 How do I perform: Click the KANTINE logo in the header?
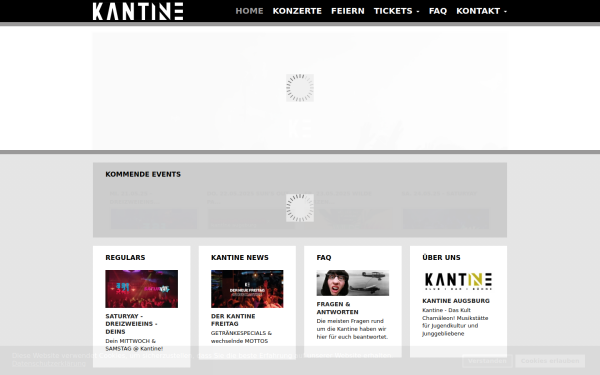[138, 11]
